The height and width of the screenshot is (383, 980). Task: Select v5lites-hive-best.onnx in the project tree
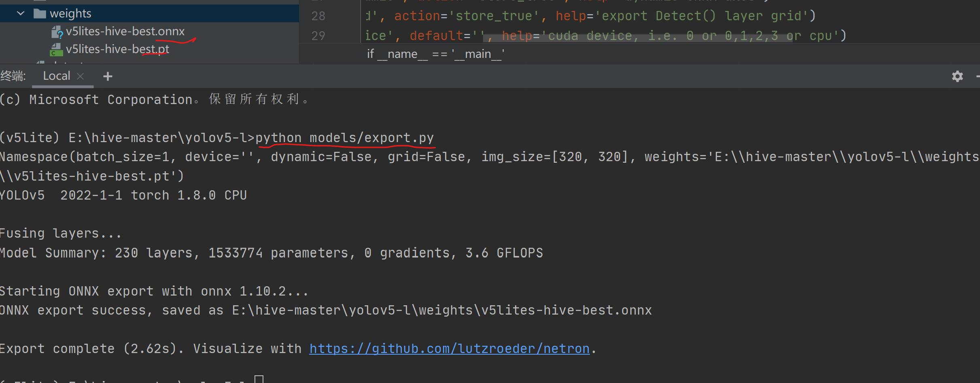[x=125, y=31]
